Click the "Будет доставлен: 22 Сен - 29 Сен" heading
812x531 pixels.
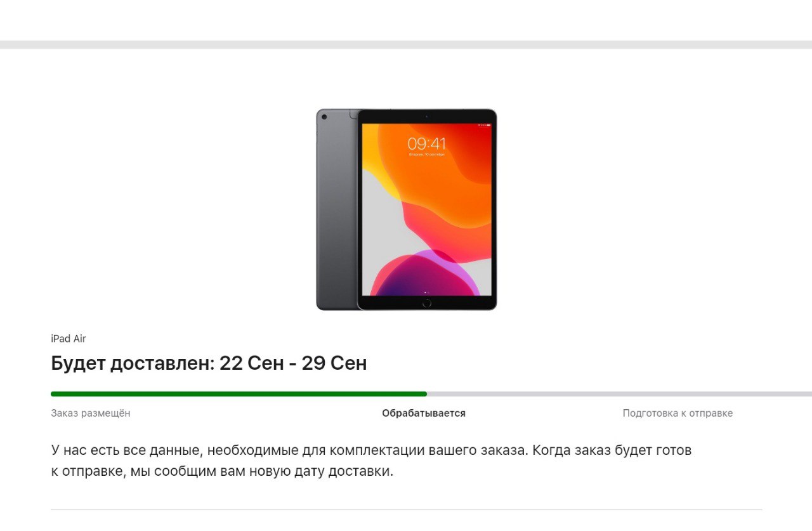coord(209,364)
